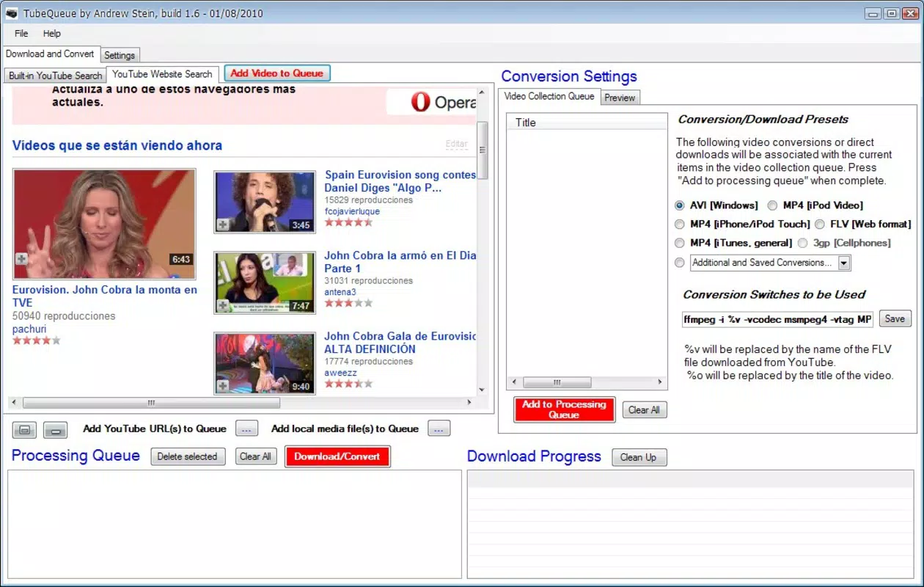The image size is (924, 587).
Task: Click the TubeQueue app icon in title bar
Action: coord(12,13)
